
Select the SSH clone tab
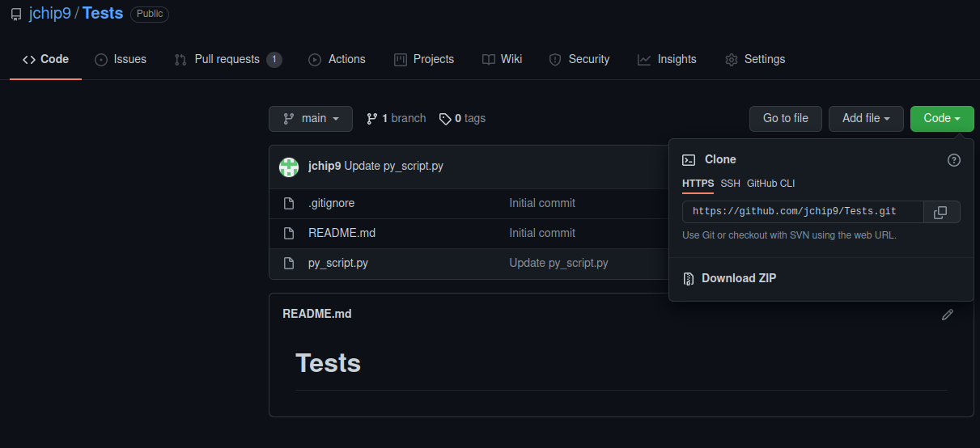pyautogui.click(x=730, y=184)
